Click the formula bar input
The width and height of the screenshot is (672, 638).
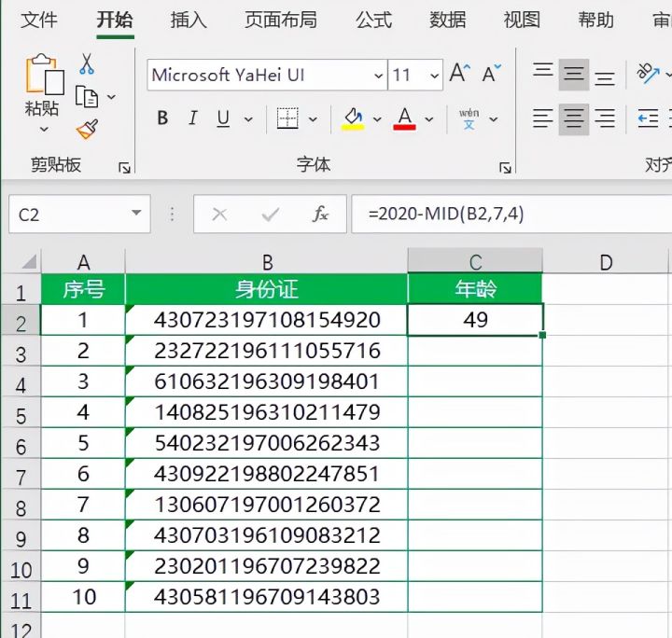(x=511, y=214)
